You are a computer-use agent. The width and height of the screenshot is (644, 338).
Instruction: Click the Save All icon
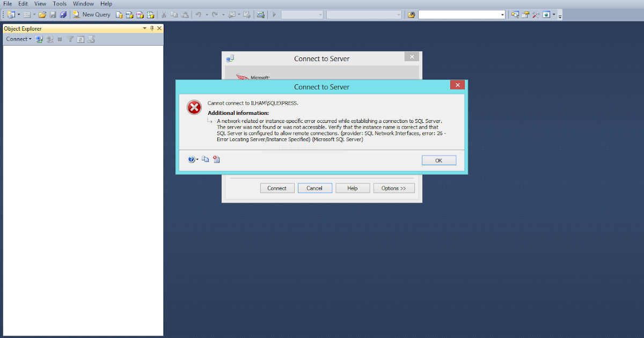(63, 14)
